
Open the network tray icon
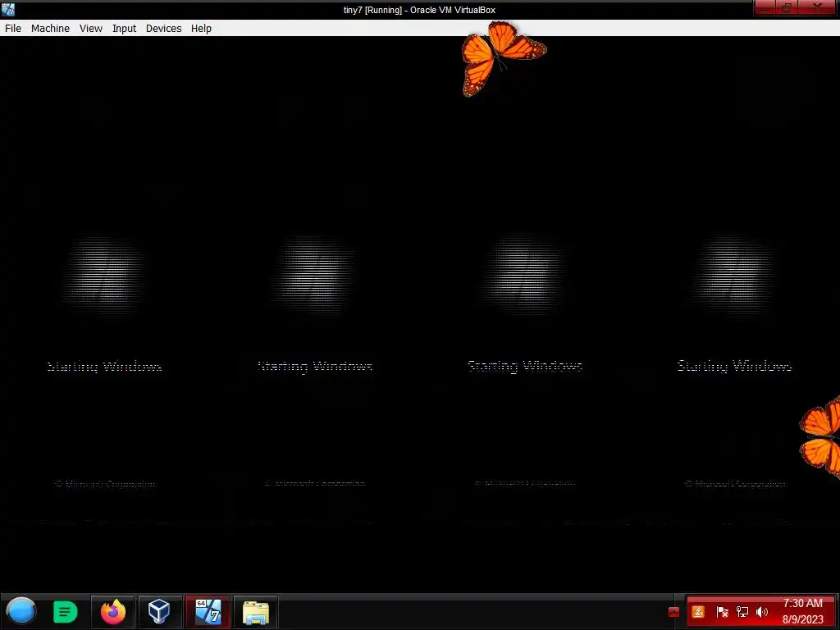click(x=742, y=612)
